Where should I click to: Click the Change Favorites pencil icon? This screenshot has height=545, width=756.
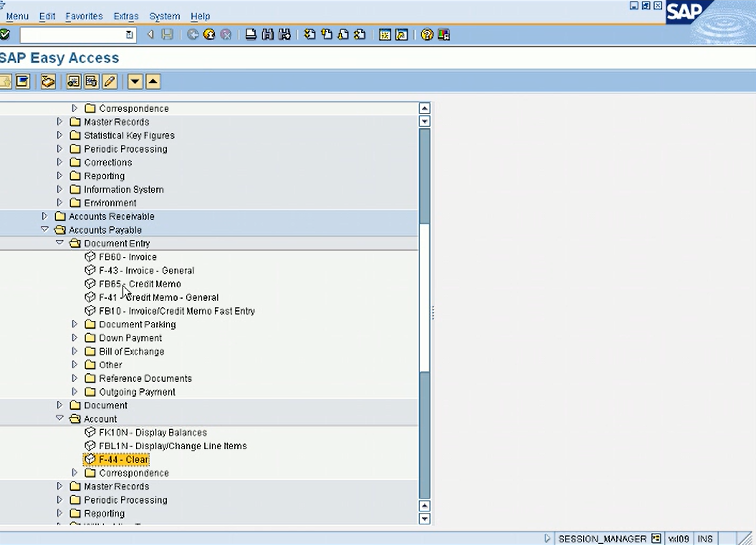point(109,82)
